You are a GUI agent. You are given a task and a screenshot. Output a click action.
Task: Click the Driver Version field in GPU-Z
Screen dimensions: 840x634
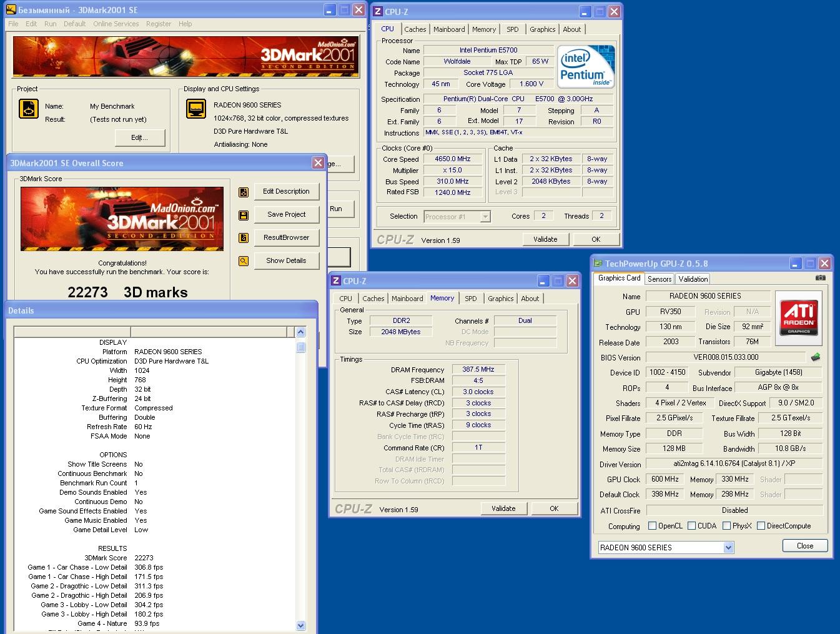(734, 464)
